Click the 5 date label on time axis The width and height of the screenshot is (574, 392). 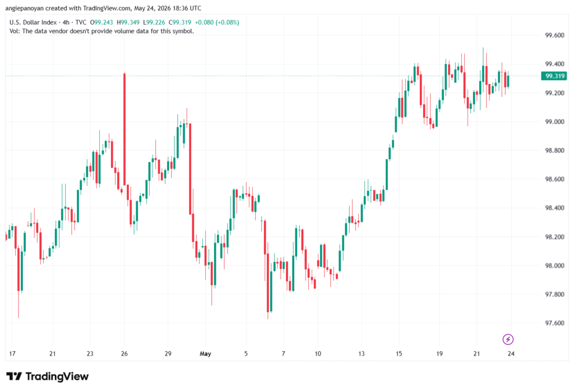pyautogui.click(x=246, y=353)
